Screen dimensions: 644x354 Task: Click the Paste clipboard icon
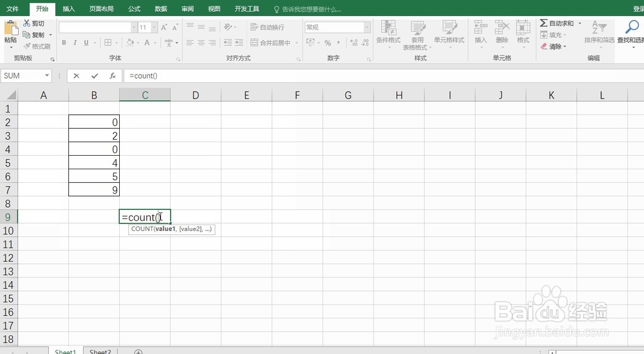[x=11, y=28]
